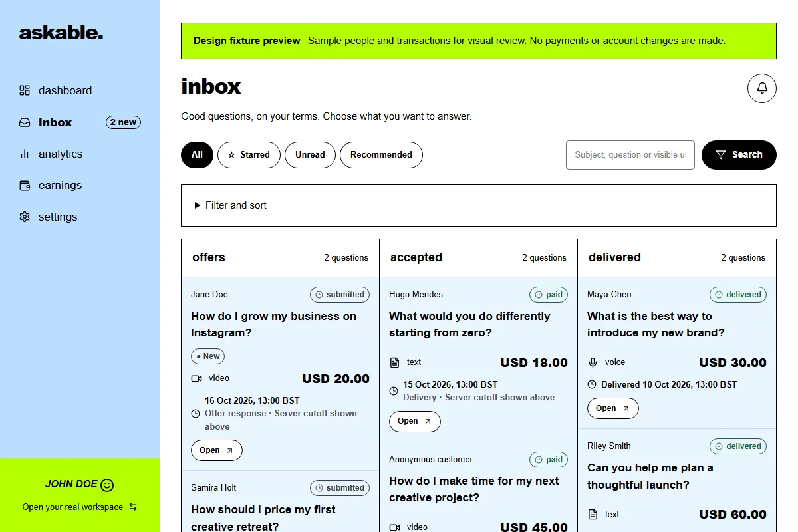798x532 pixels.
Task: Click the smiley icon beside JOHN DOE
Action: 108,485
